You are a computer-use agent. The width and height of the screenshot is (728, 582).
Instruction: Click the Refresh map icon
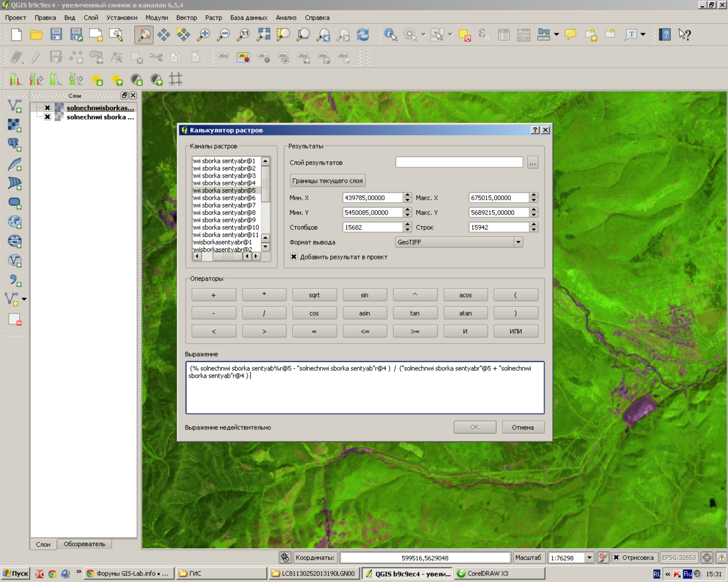pyautogui.click(x=363, y=34)
